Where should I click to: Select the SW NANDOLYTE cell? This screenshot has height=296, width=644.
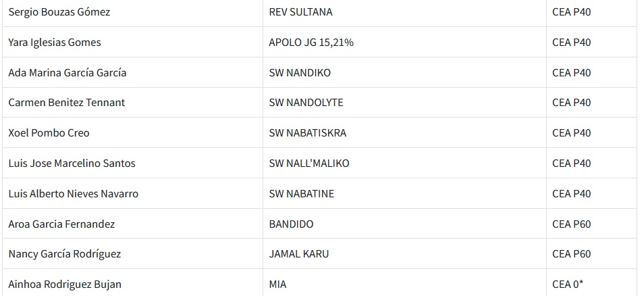pyautogui.click(x=306, y=103)
